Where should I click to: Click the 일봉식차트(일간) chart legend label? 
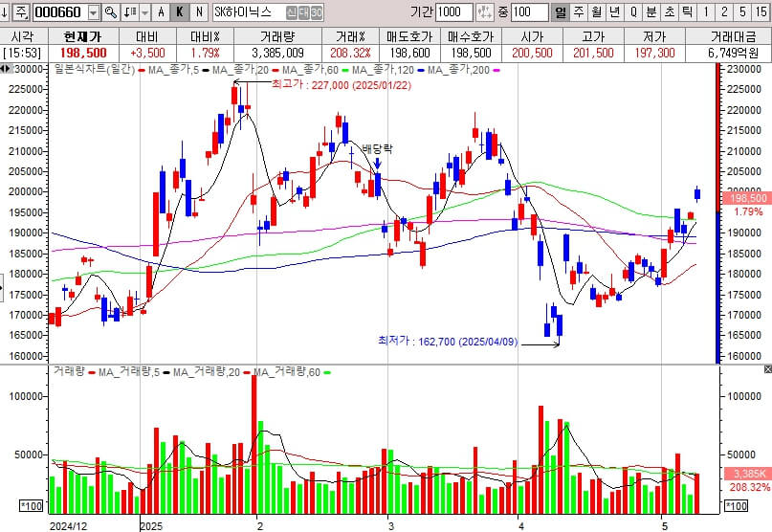point(95,70)
